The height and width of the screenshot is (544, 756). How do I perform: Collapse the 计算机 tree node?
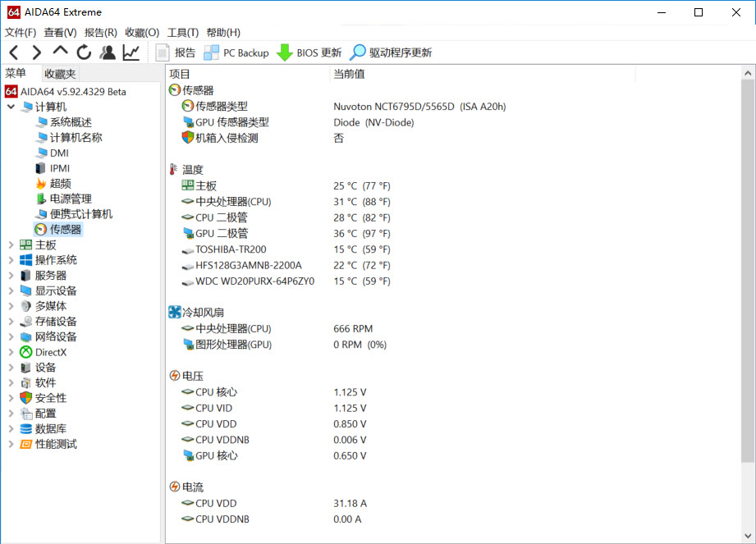(x=11, y=106)
